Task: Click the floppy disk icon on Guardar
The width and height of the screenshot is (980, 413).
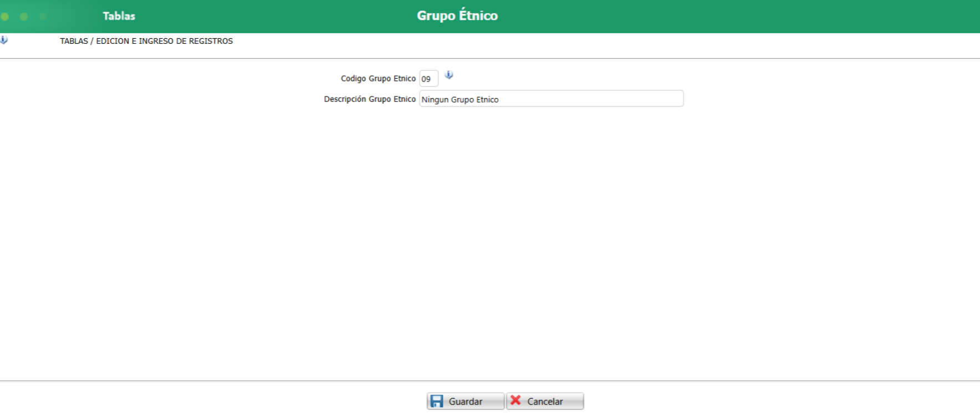Action: tap(437, 401)
